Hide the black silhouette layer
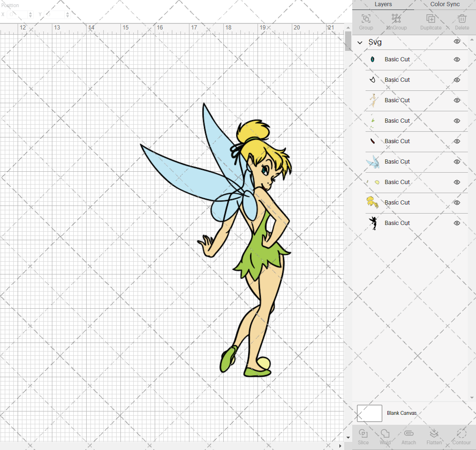 [457, 223]
